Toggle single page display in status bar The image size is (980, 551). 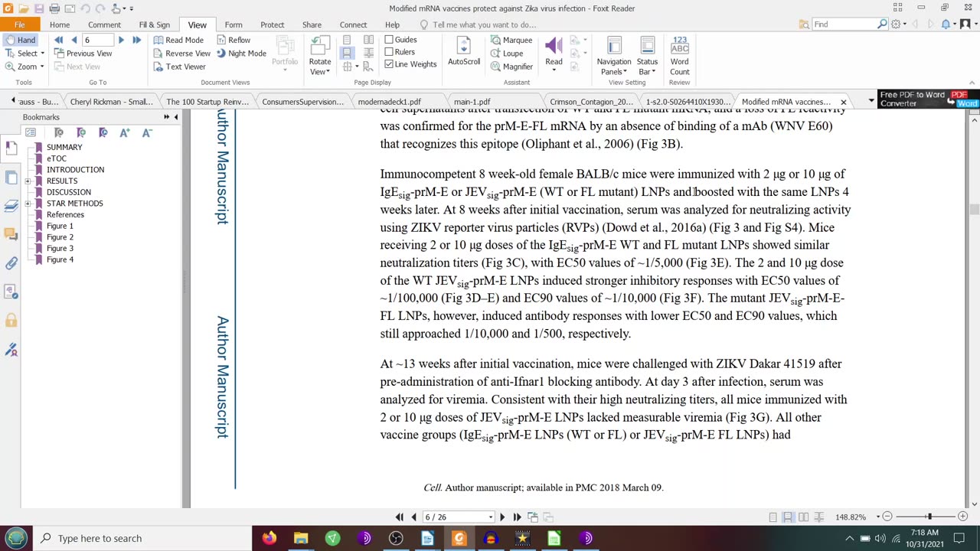773,517
